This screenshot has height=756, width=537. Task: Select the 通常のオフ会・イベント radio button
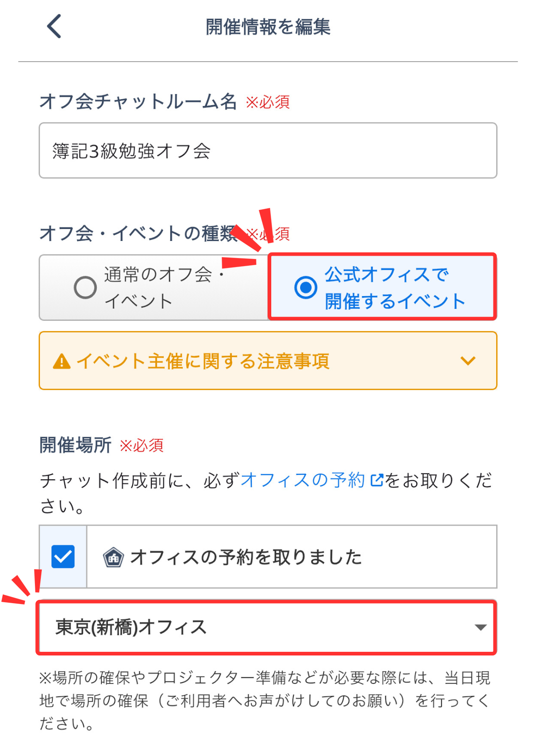coord(85,288)
